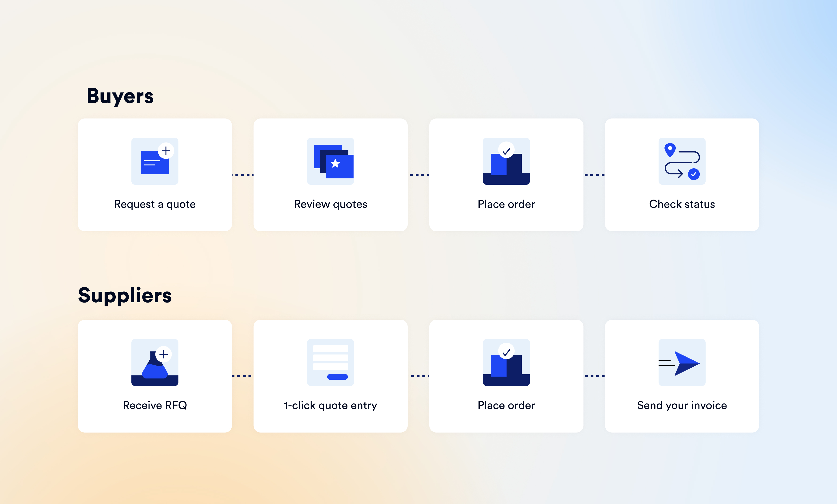Click the 1-click quote entry form icon
The height and width of the screenshot is (504, 837).
[331, 362]
